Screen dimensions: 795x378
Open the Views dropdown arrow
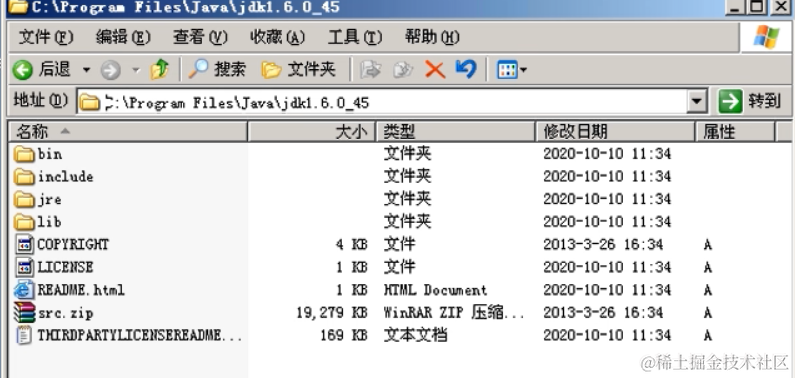(523, 70)
